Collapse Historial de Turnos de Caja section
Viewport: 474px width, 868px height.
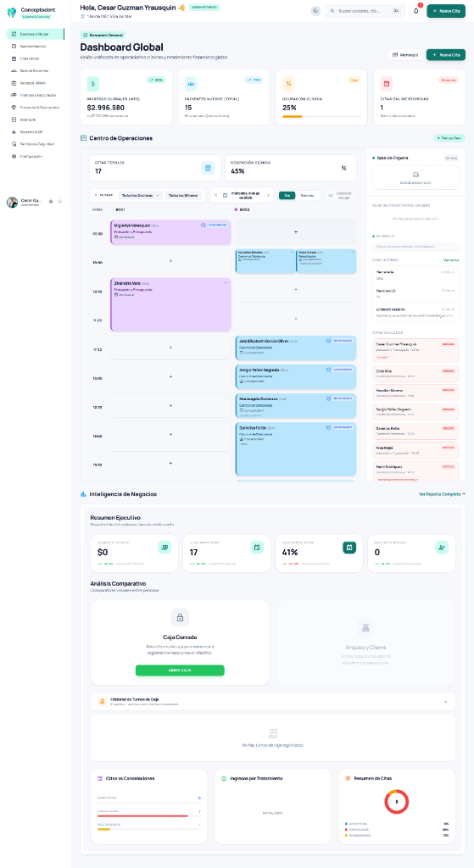(x=446, y=702)
